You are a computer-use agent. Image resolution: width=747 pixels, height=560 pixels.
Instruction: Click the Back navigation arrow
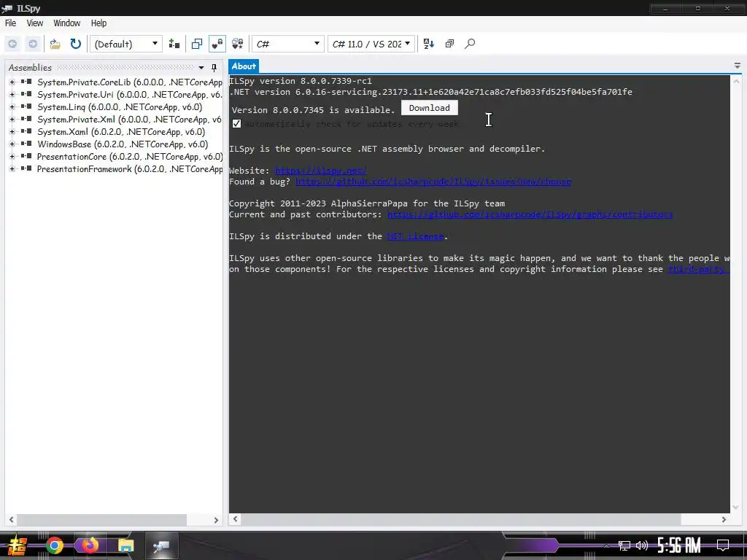coord(13,44)
